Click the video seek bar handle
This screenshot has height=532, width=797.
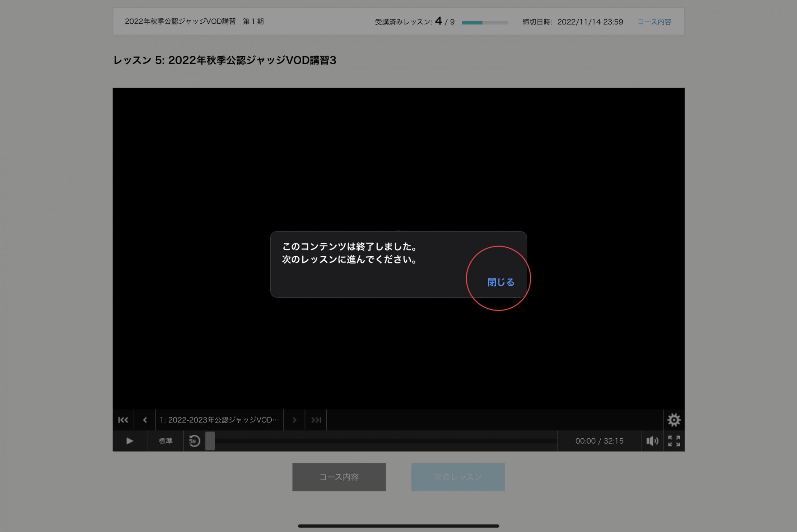point(210,441)
